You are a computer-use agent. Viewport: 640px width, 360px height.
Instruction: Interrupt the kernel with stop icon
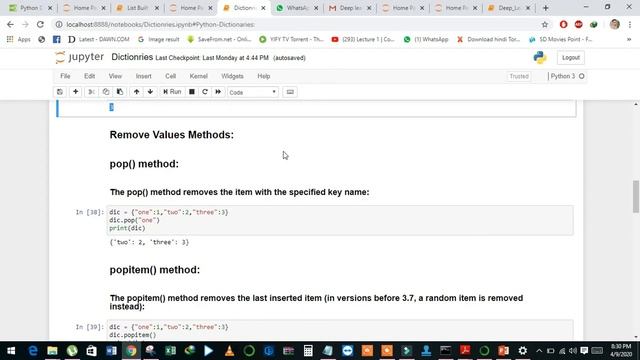pos(191,92)
